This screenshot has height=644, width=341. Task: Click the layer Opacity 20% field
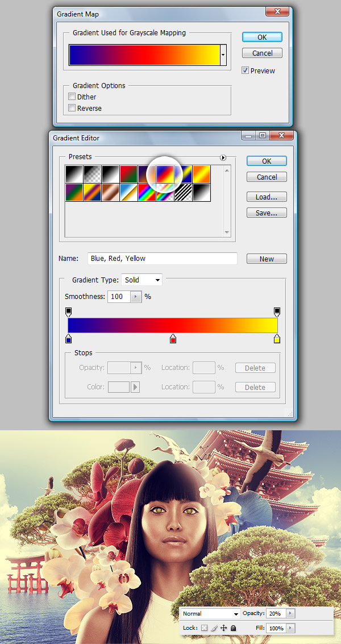[x=276, y=614]
